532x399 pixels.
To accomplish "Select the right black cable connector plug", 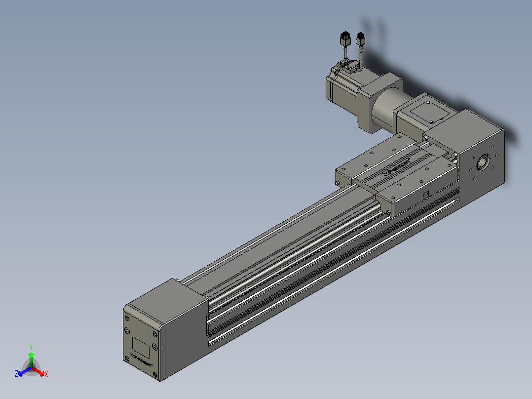I will click(x=360, y=39).
